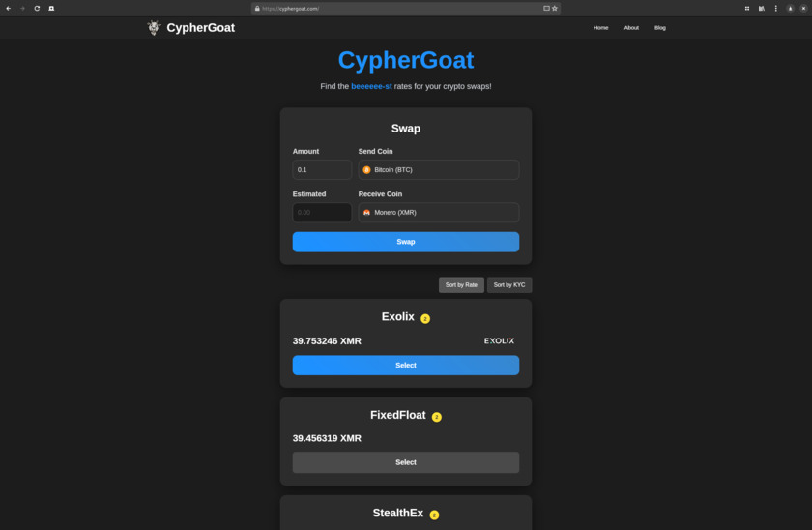This screenshot has width=812, height=530.
Task: Open the Blog nav link
Action: (659, 28)
